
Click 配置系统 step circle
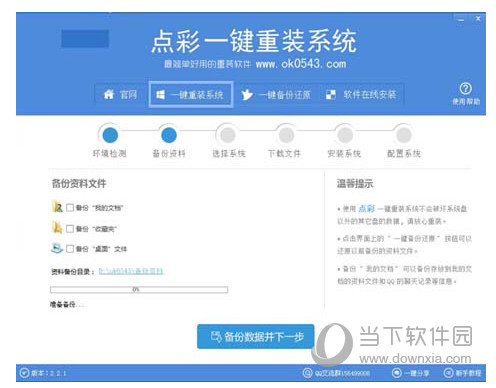[404, 135]
